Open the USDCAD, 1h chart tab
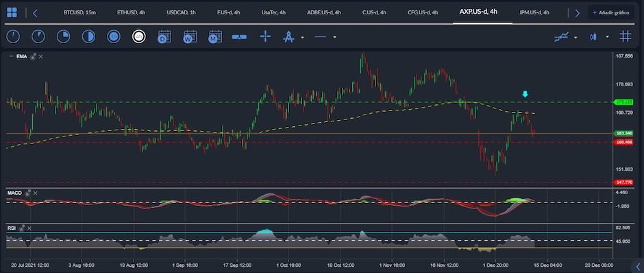Screen dimensions: 644x273 tap(181, 13)
